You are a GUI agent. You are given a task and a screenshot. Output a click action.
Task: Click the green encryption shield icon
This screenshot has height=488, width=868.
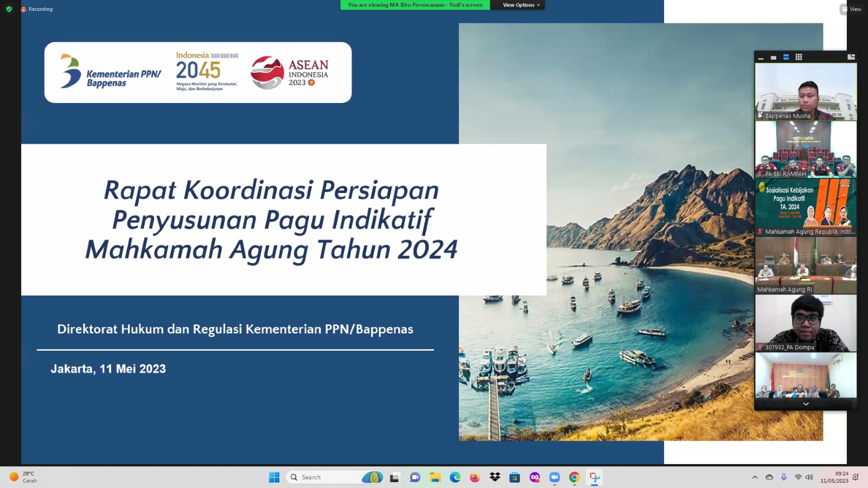[x=9, y=9]
